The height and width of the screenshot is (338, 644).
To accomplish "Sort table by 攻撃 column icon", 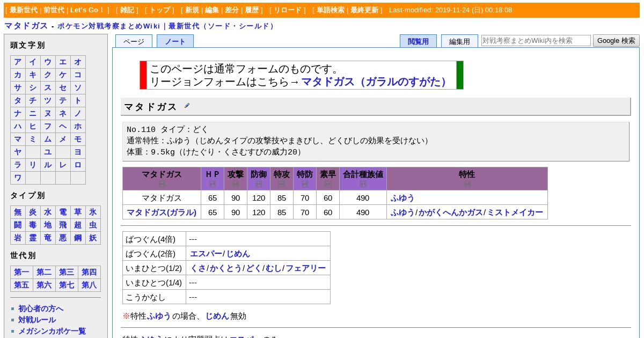I will [236, 184].
